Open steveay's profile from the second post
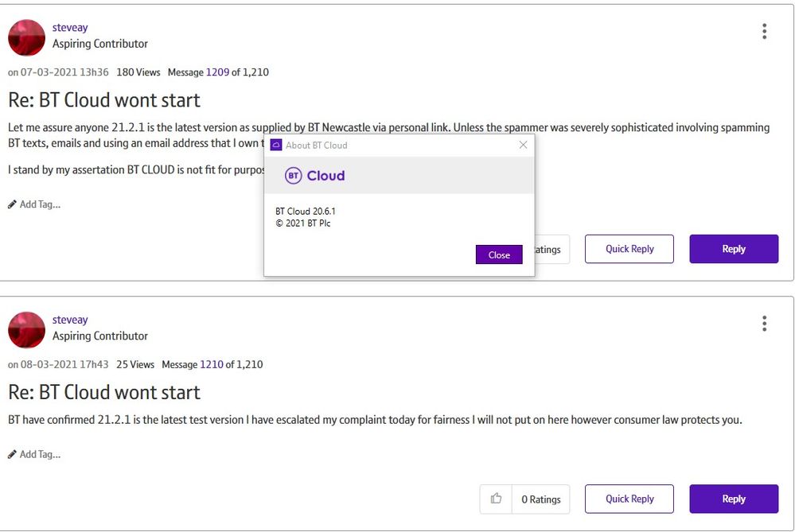Screen dimensions: 795x532 point(70,320)
